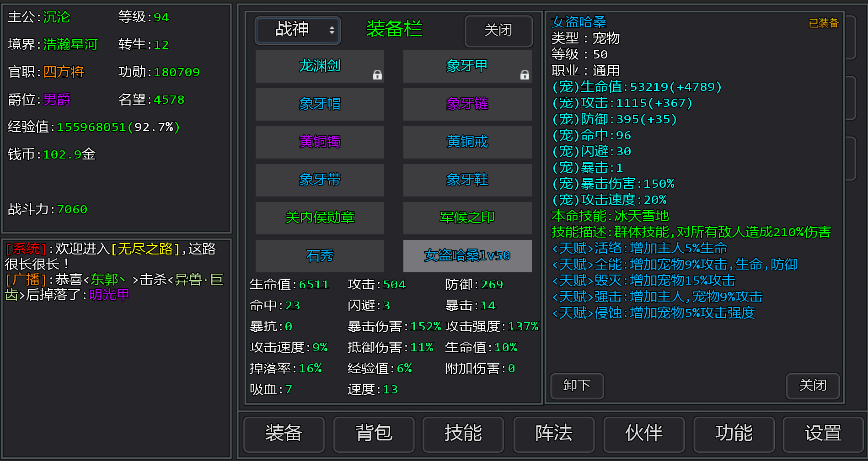Select the 龙渊剑 weapon slot
Image resolution: width=868 pixels, height=461 pixels.
(320, 66)
